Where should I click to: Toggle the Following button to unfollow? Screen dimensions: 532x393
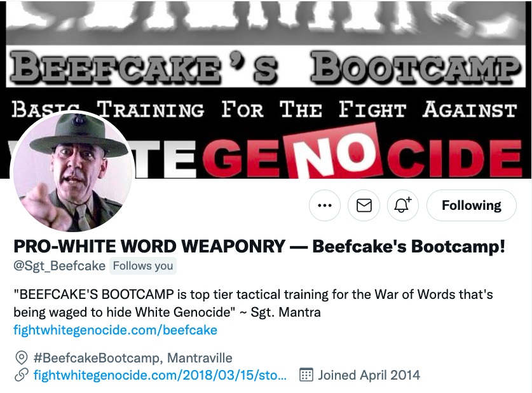coord(471,205)
